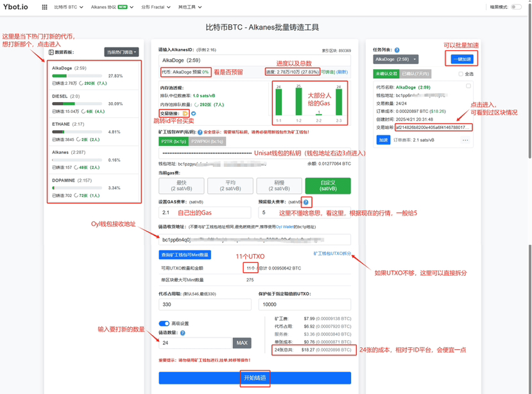Open the 比特币 BTC dropdown menu

(x=69, y=7)
